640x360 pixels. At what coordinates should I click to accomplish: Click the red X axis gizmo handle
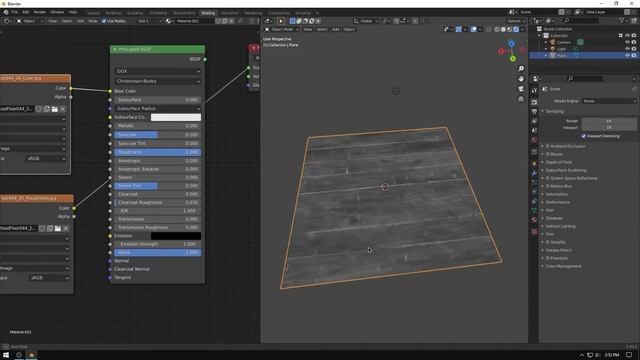[501, 51]
